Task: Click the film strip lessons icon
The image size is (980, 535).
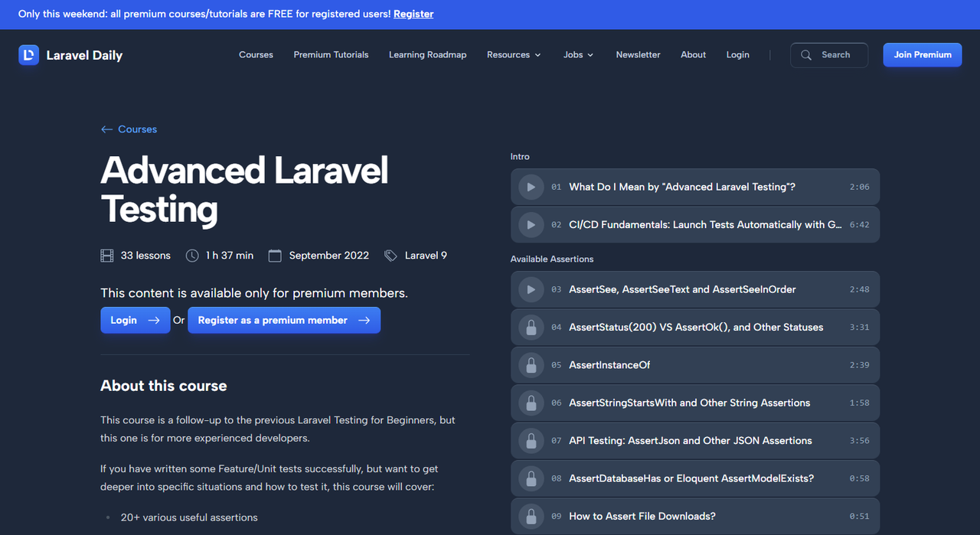Action: tap(107, 256)
